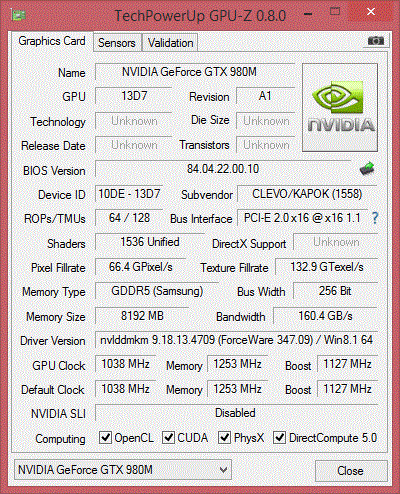The width and height of the screenshot is (400, 494).
Task: Click the Transistors field showing Unknown
Action: tap(266, 145)
